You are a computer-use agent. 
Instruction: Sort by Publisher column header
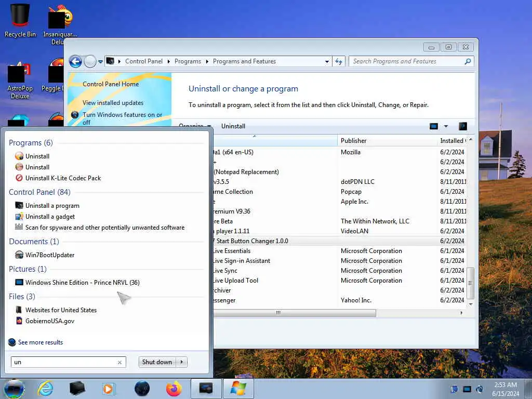click(x=388, y=140)
